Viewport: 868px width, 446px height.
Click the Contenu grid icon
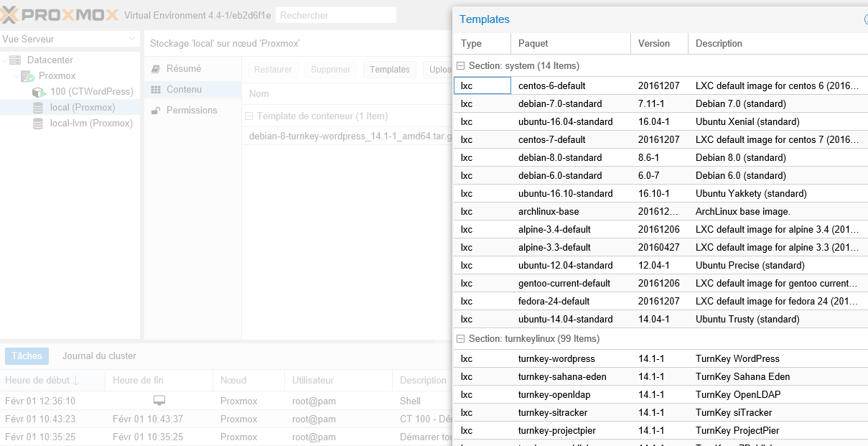pos(156,90)
